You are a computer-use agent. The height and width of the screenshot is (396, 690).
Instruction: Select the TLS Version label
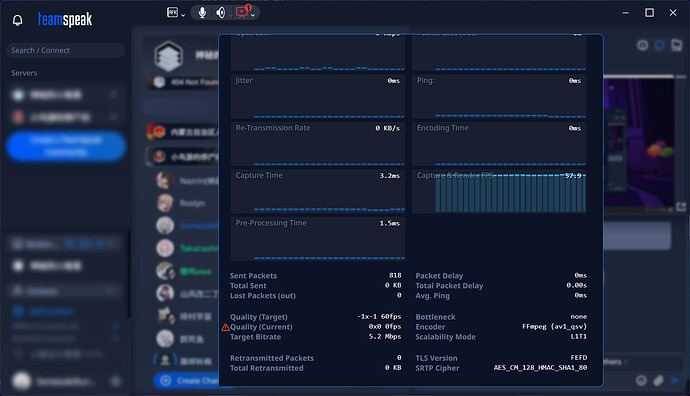tap(437, 358)
